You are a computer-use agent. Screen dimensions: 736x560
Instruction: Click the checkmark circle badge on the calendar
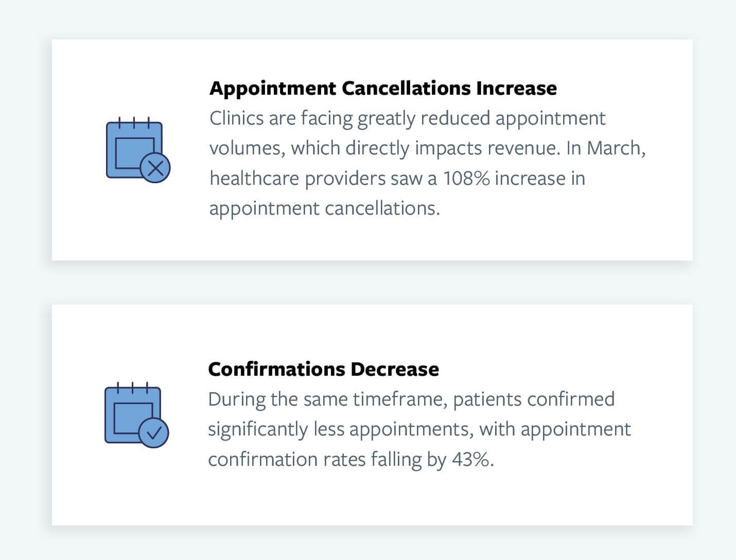click(154, 433)
